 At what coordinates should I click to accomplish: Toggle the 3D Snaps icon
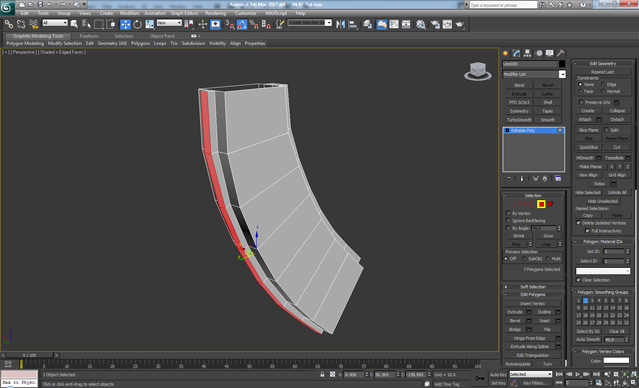[230, 24]
